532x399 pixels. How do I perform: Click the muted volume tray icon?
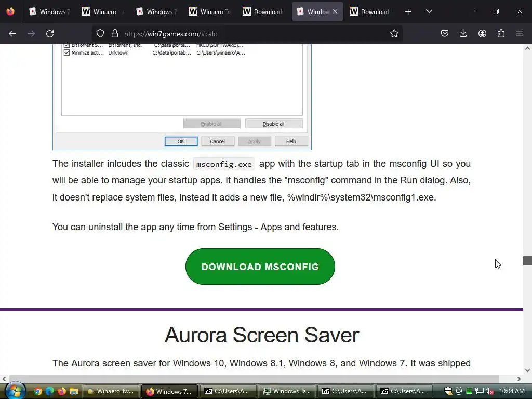tap(489, 391)
